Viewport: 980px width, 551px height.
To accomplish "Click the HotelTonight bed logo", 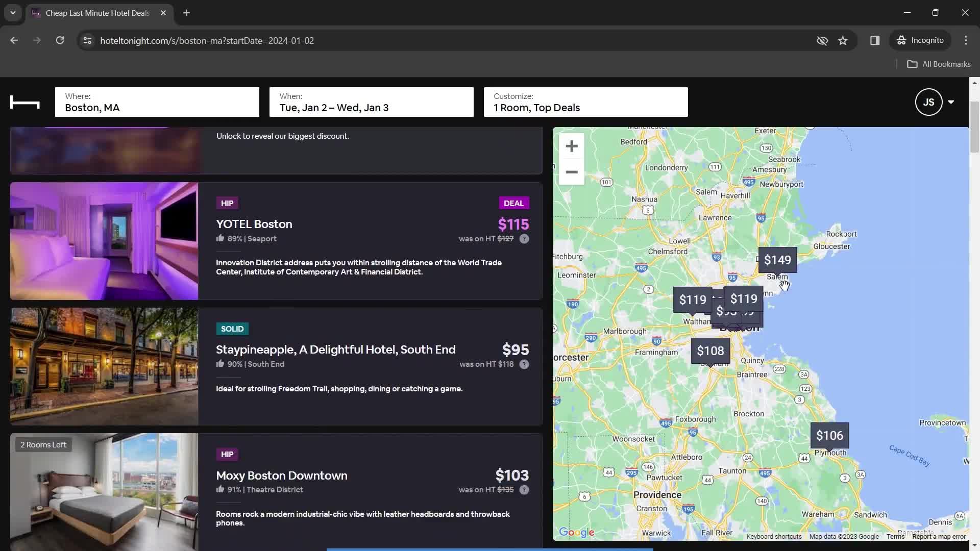I will click(24, 102).
